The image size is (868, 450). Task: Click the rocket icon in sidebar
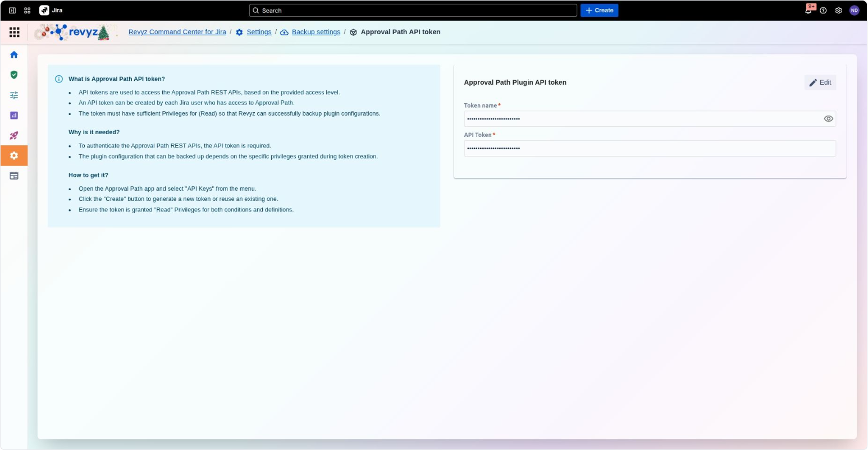pyautogui.click(x=14, y=135)
